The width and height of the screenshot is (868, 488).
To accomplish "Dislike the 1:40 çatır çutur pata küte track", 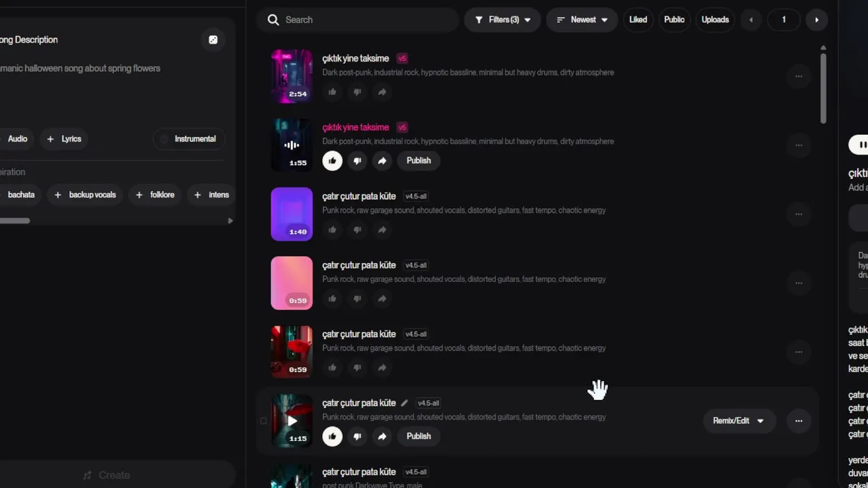I will pyautogui.click(x=357, y=230).
